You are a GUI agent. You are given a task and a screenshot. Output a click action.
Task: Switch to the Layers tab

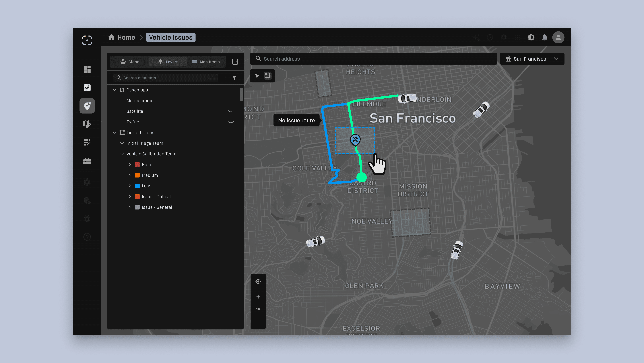(x=168, y=62)
